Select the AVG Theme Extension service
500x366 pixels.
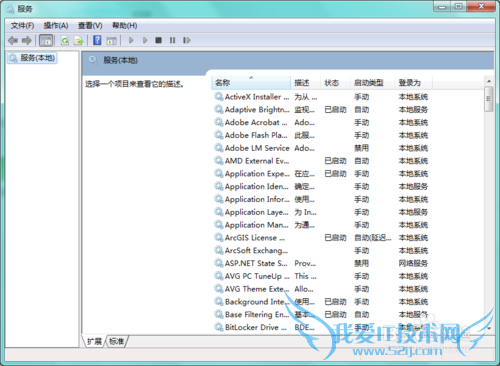(321, 289)
